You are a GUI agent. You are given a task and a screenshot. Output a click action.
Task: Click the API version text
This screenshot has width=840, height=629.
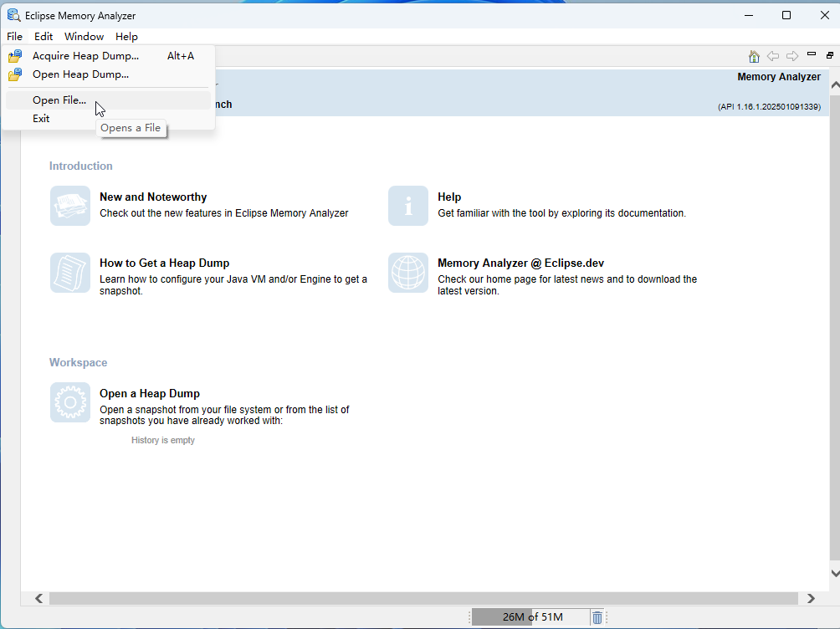pos(769,106)
